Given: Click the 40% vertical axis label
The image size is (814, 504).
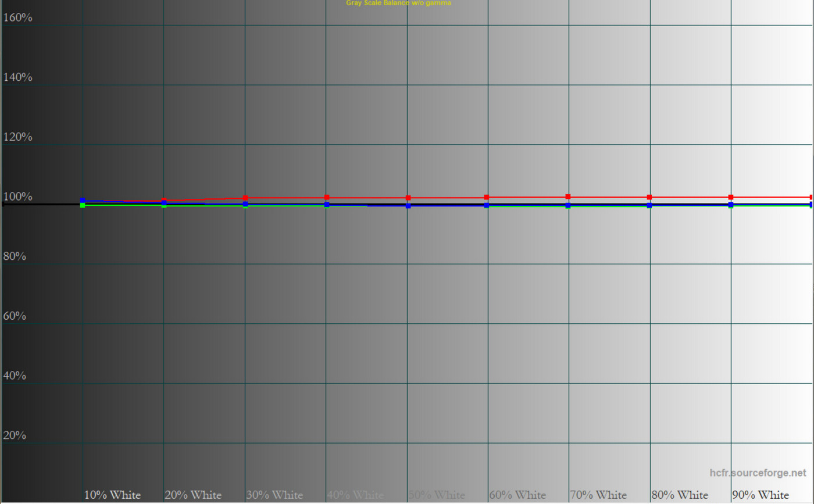Looking at the screenshot, I should 15,376.
